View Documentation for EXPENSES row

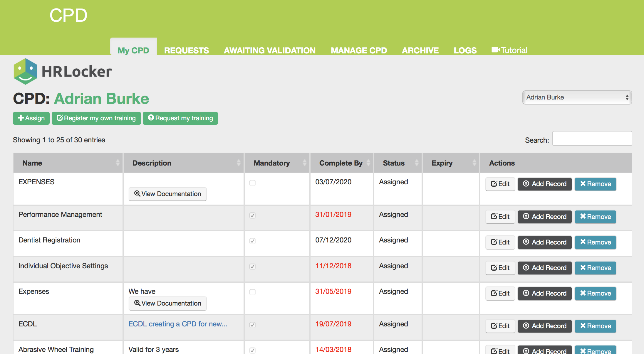[168, 194]
